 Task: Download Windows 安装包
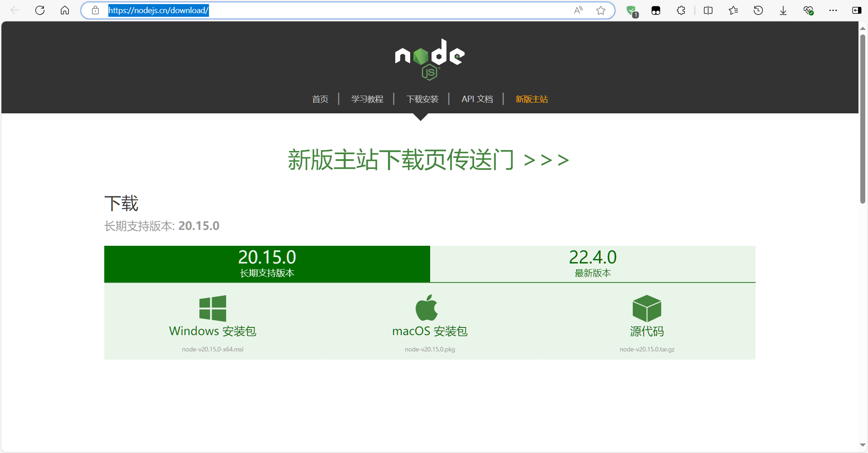tap(213, 331)
